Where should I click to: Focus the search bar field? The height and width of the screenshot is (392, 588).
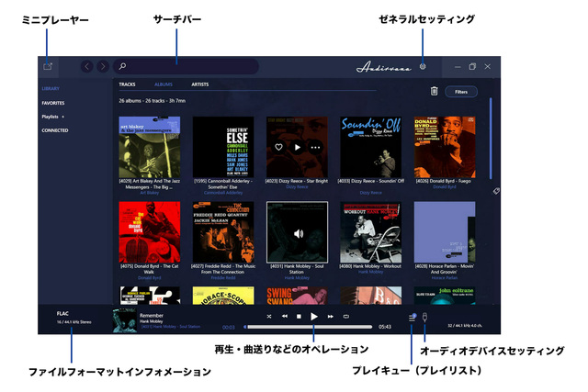pos(186,66)
